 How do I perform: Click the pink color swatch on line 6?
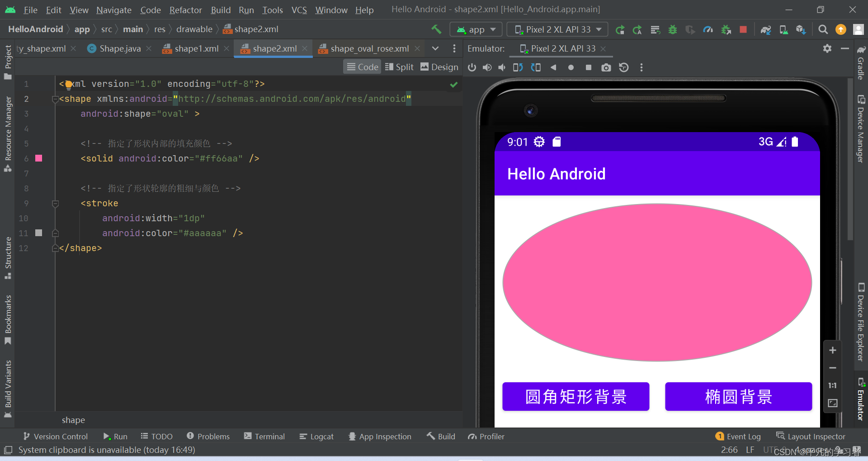click(38, 158)
